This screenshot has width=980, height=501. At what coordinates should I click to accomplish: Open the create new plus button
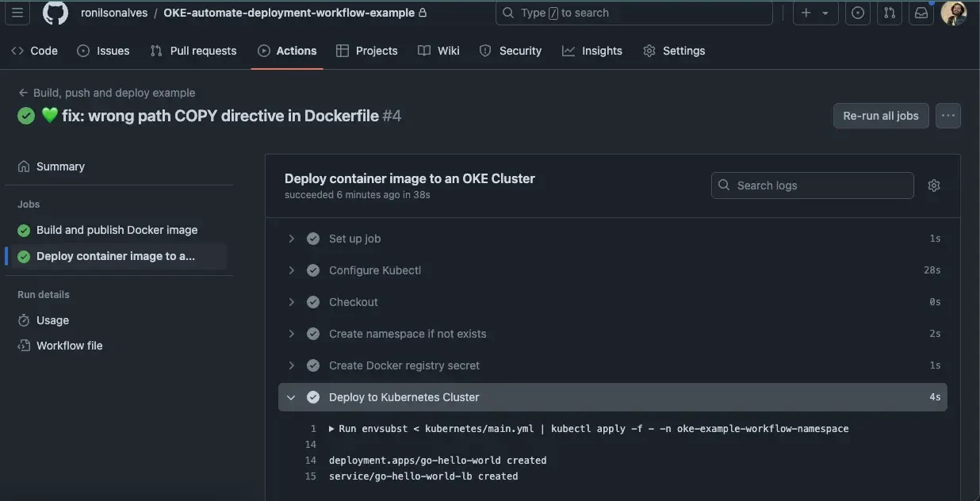806,13
